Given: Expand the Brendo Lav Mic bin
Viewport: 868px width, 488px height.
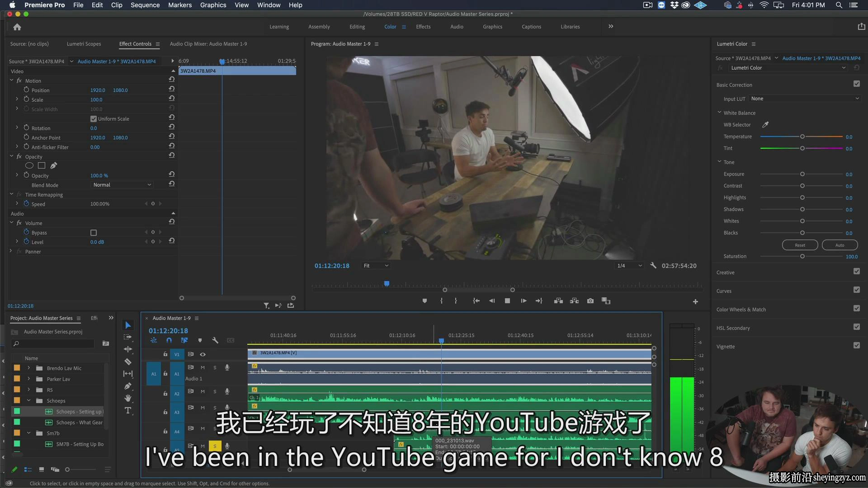Looking at the screenshot, I should point(28,368).
